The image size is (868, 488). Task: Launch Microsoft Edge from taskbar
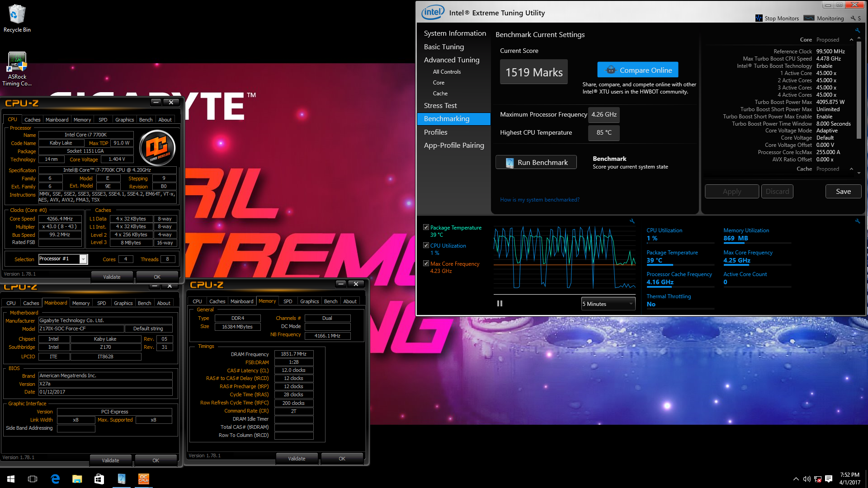point(55,479)
